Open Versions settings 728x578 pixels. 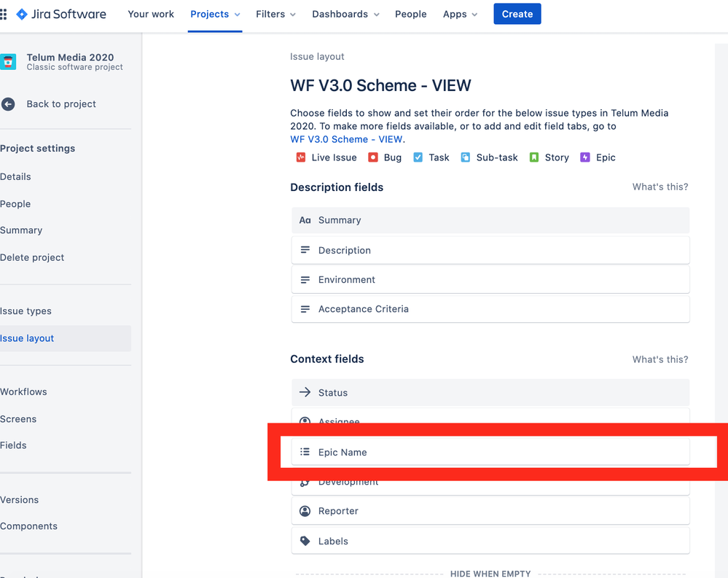coord(19,500)
